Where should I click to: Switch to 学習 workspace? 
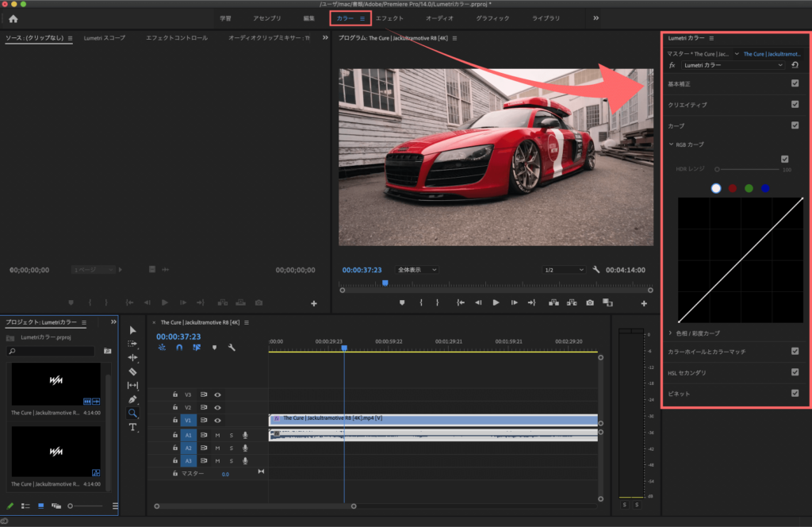click(225, 19)
